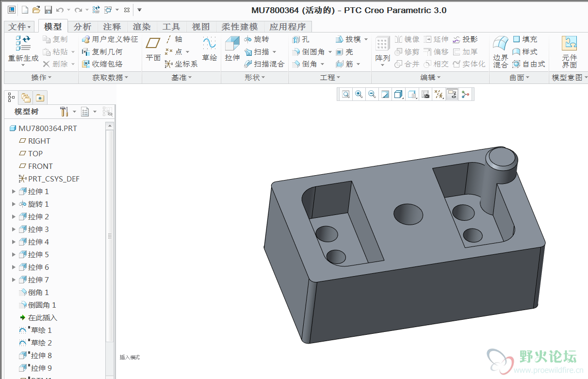Refit the model in graphics toolbar
Viewport: 588px width, 379px height.
345,95
